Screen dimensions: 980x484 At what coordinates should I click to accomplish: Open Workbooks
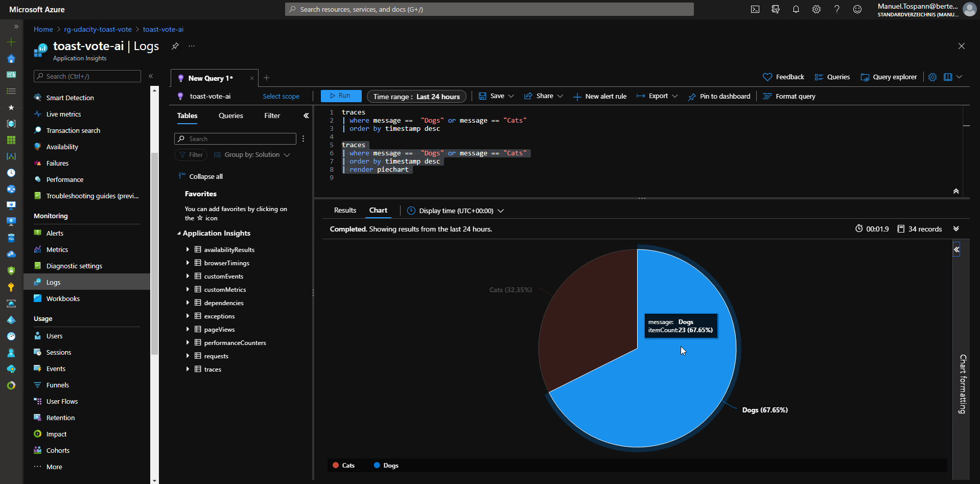63,298
